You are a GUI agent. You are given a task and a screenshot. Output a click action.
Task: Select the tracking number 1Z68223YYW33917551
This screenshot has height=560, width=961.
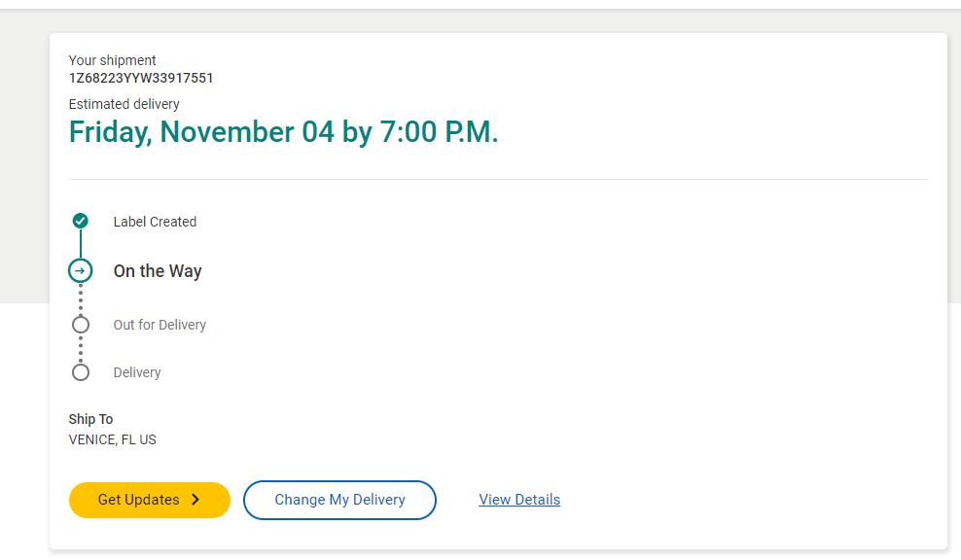point(141,78)
